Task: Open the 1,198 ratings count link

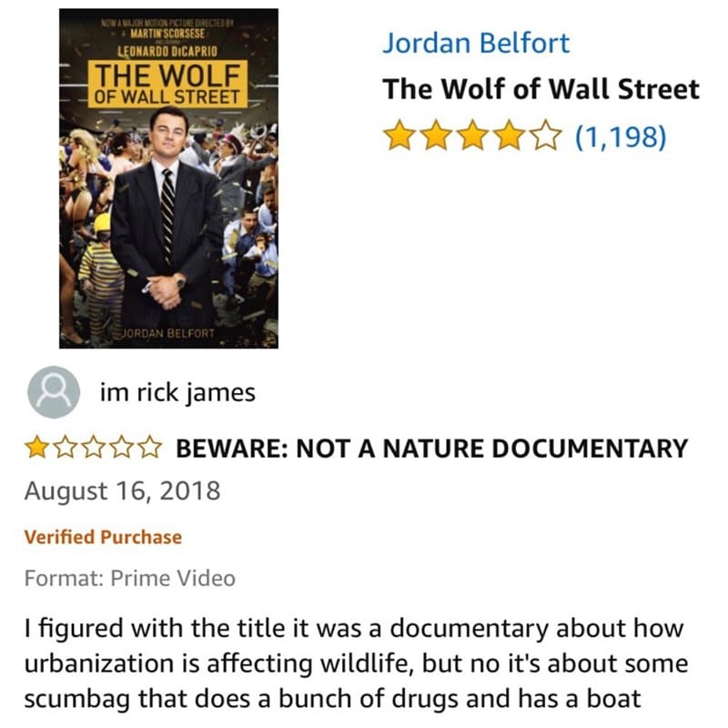Action: (621, 136)
